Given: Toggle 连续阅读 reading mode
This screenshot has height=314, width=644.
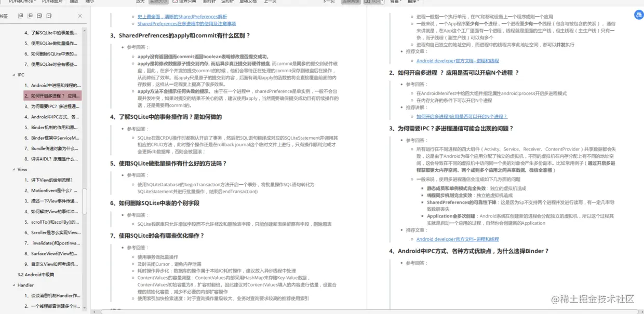Looking at the screenshot, I should click(x=351, y=2).
